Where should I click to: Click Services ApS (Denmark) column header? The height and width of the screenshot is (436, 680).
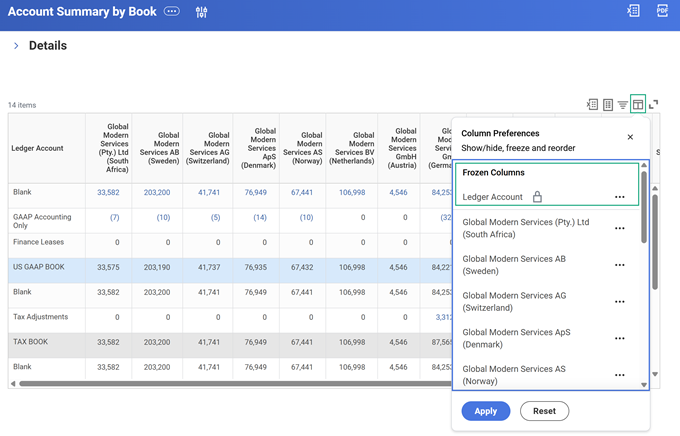pos(256,148)
